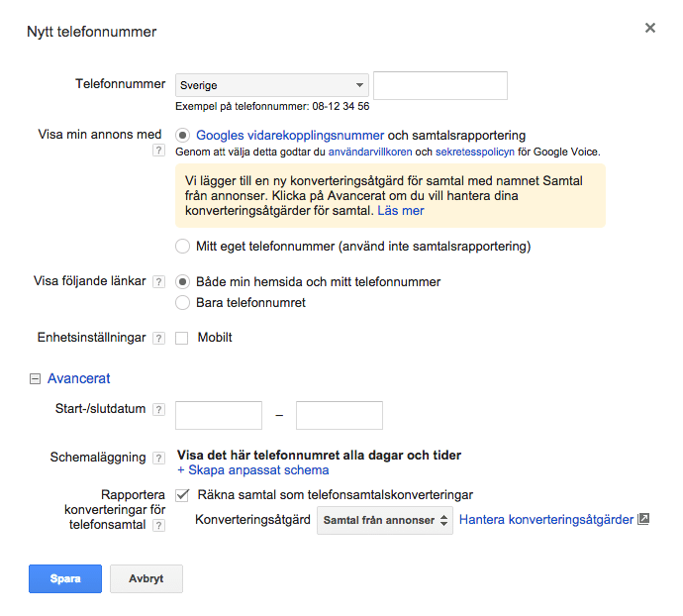The image size is (683, 616).
Task: Focus the phone number input field
Action: point(440,85)
